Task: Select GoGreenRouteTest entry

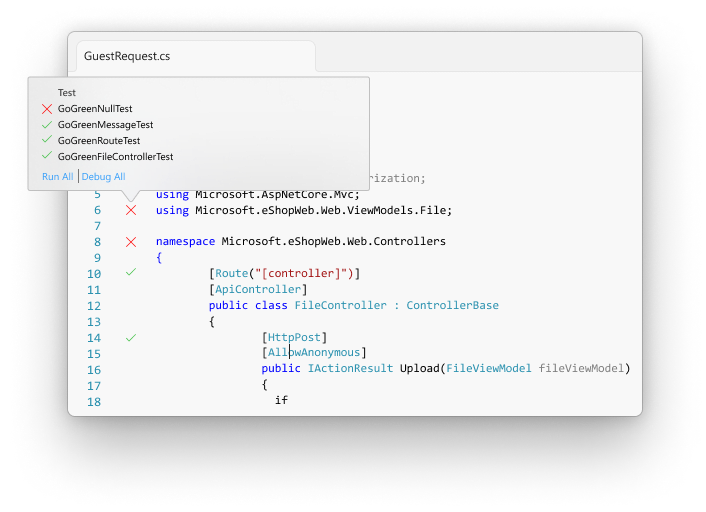Action: [99, 140]
